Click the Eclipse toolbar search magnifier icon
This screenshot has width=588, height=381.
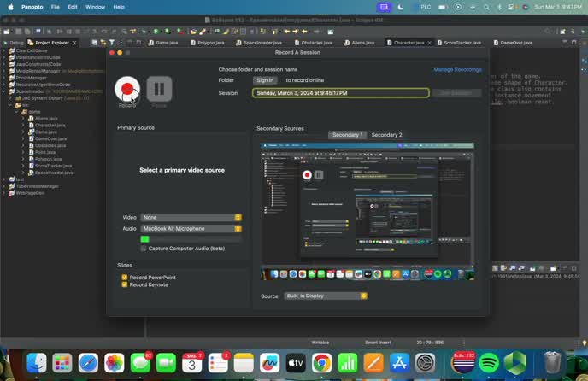(548, 32)
